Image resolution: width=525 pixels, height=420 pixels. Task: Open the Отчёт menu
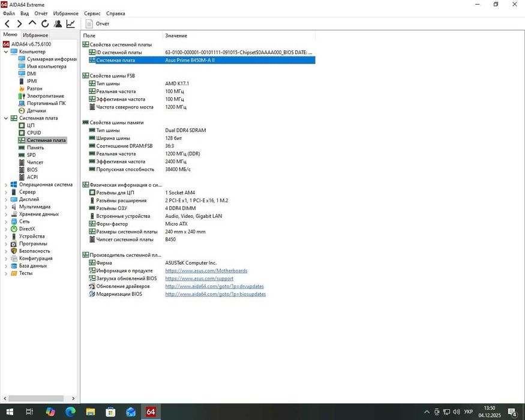[x=41, y=13]
